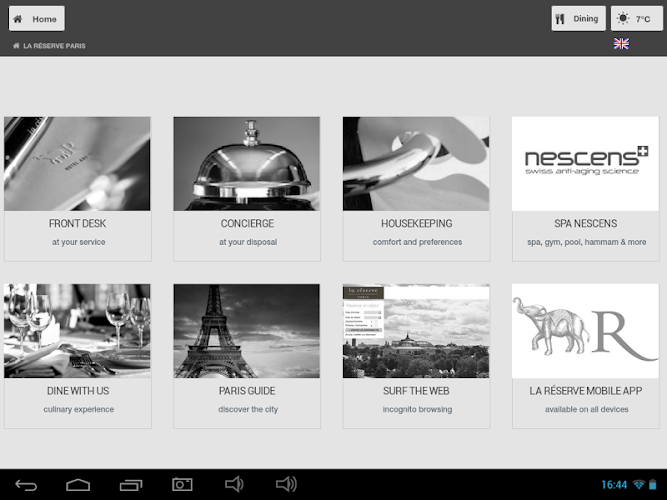Select the FRONT DESK title

tap(77, 223)
